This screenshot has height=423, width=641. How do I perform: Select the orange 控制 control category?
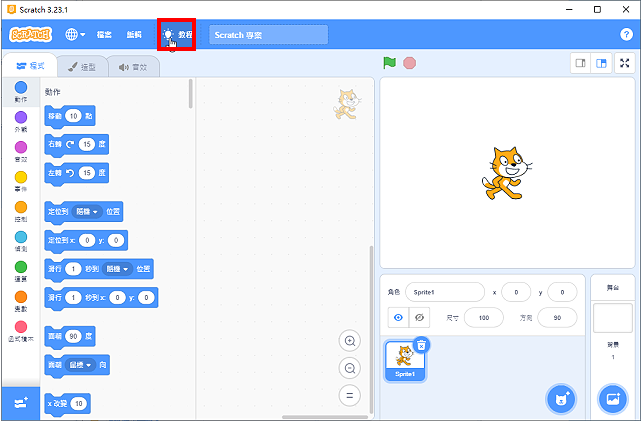click(x=21, y=211)
